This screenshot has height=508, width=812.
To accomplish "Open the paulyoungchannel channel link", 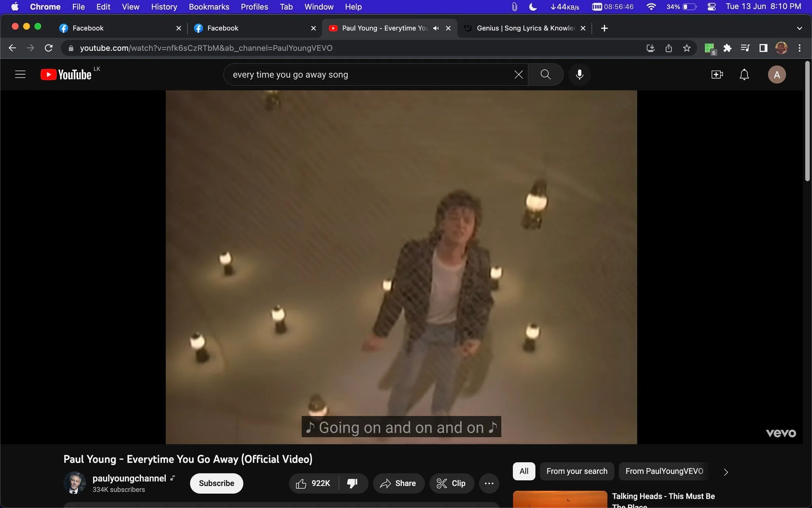I will [x=129, y=478].
